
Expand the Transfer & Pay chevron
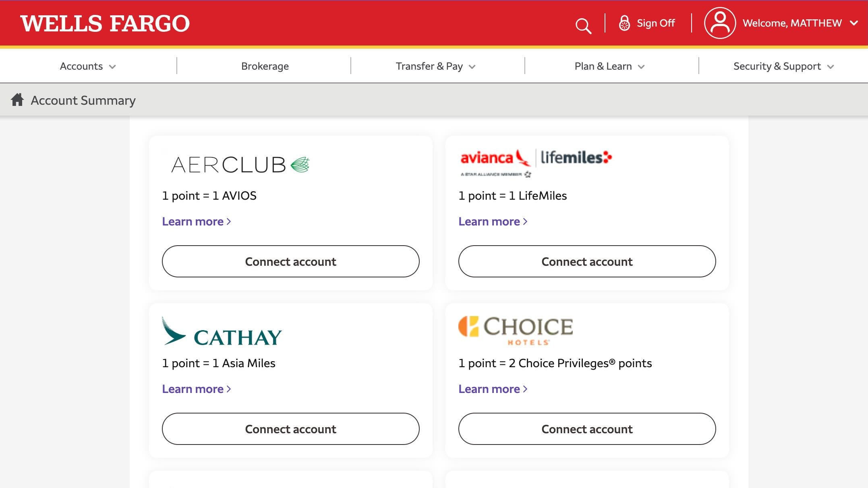[x=472, y=67]
